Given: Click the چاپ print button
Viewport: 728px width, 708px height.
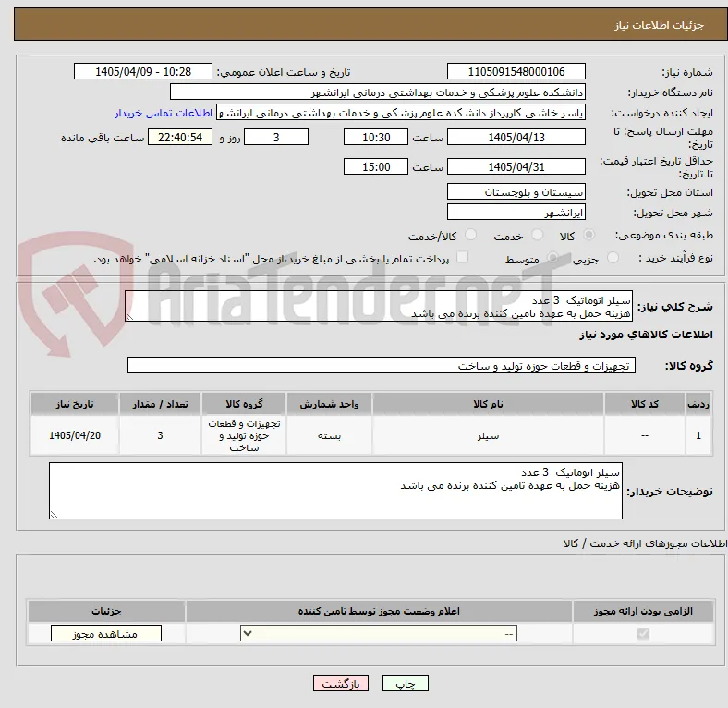Looking at the screenshot, I should pyautogui.click(x=405, y=683).
